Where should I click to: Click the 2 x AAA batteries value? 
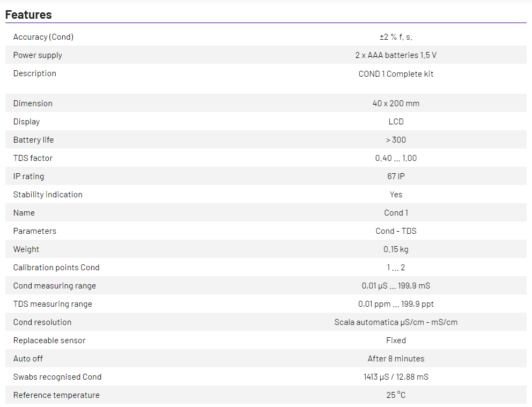[x=396, y=55]
